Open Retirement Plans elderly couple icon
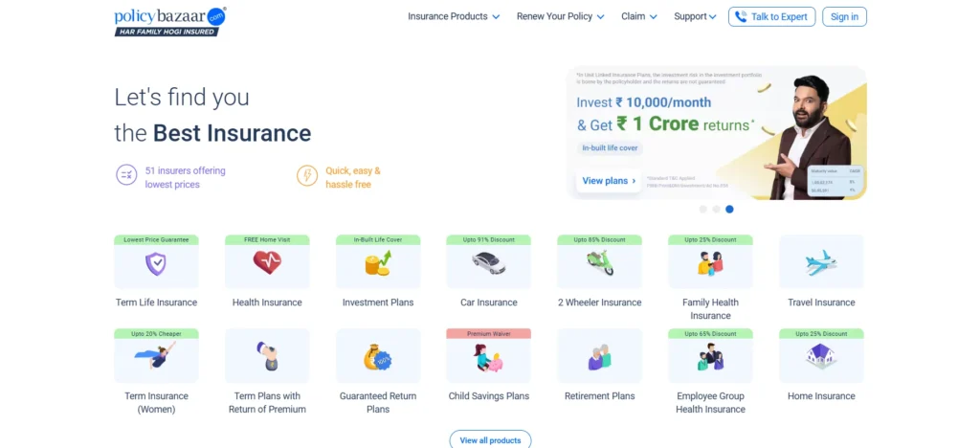 [600, 357]
